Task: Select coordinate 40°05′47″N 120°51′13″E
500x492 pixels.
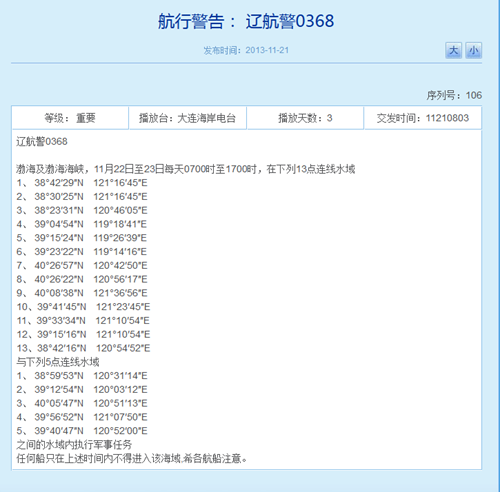Action: [91, 403]
